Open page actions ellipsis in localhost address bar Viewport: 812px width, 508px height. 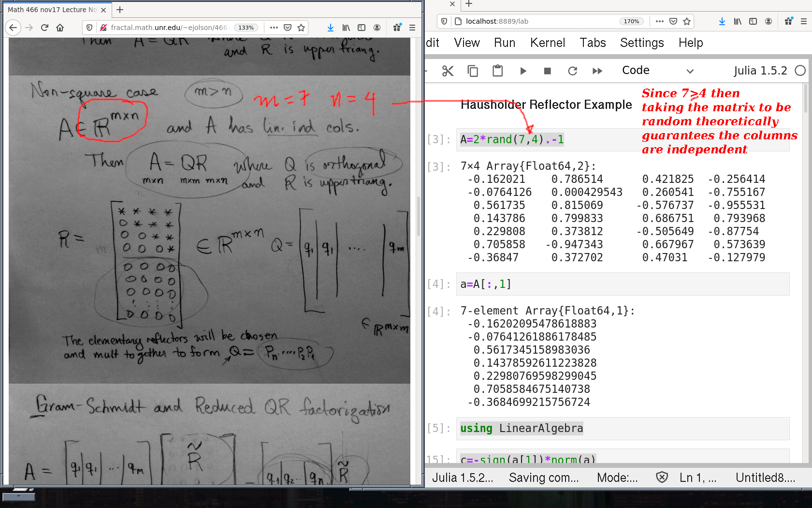tap(659, 21)
